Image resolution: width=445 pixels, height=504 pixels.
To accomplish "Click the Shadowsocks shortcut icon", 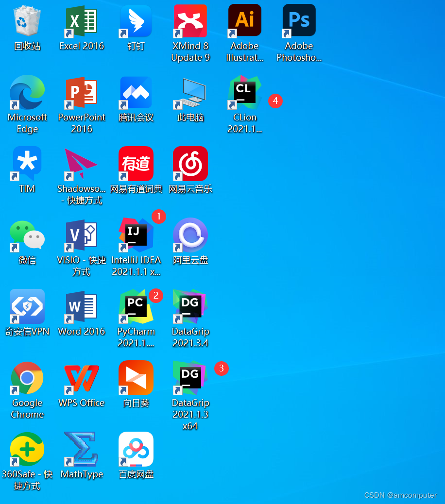I will pyautogui.click(x=82, y=164).
